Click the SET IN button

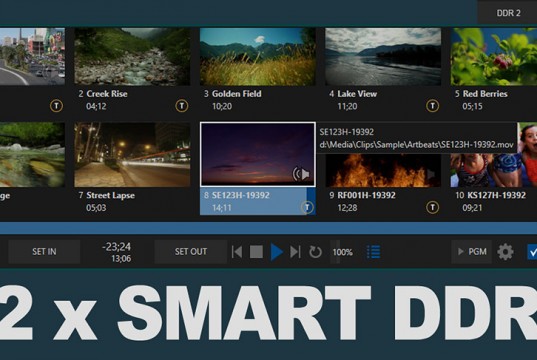pos(44,252)
